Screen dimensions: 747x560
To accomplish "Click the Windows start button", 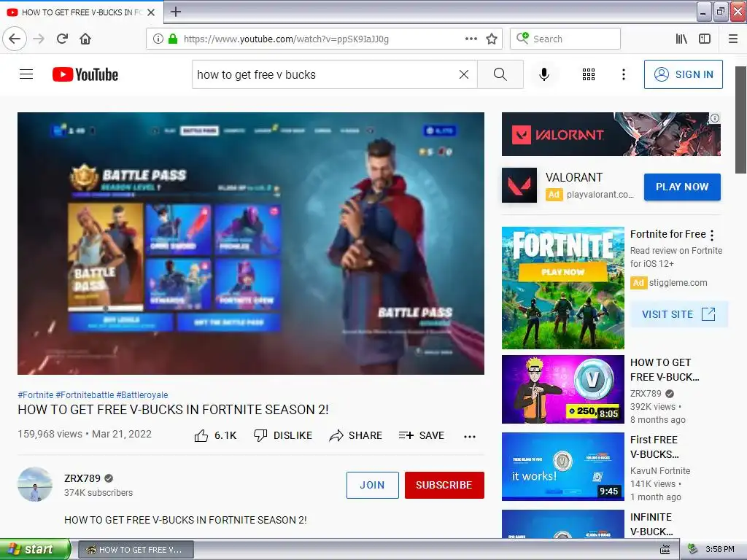I will 34,549.
